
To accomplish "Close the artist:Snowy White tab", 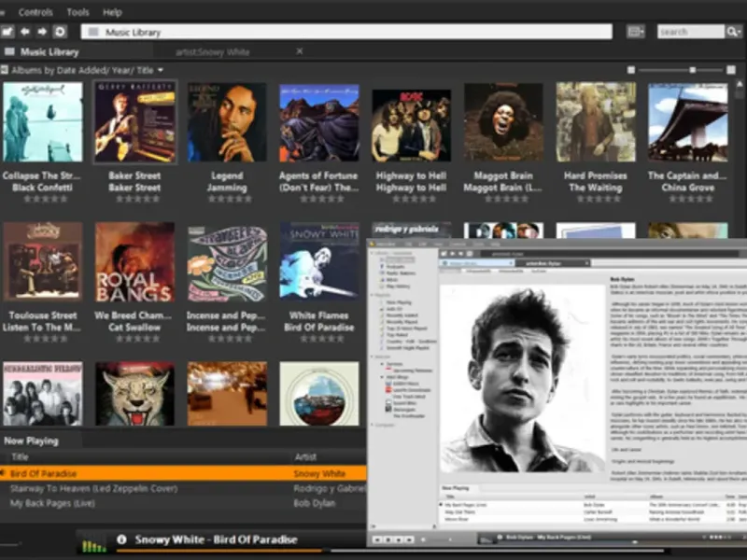I will [299, 51].
